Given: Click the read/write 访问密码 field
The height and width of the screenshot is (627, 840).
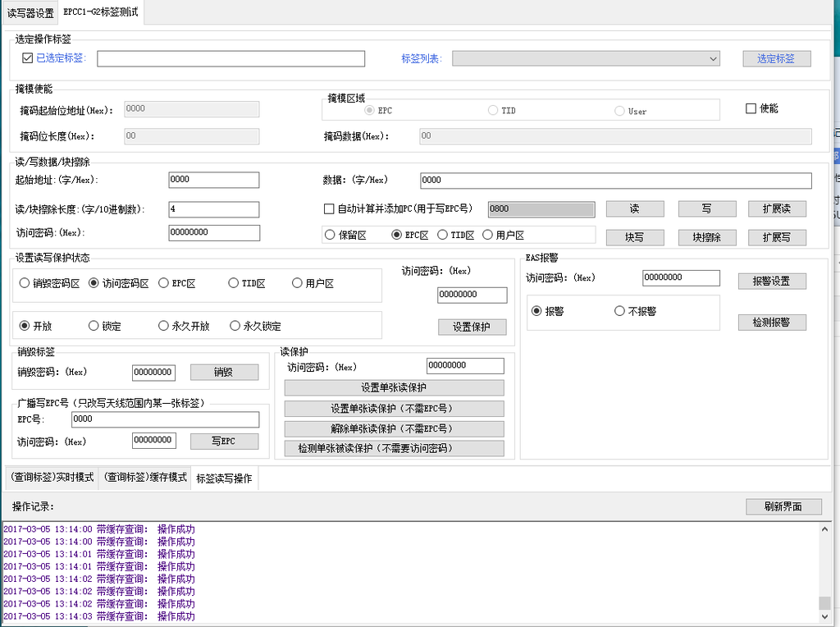Looking at the screenshot, I should point(214,232).
